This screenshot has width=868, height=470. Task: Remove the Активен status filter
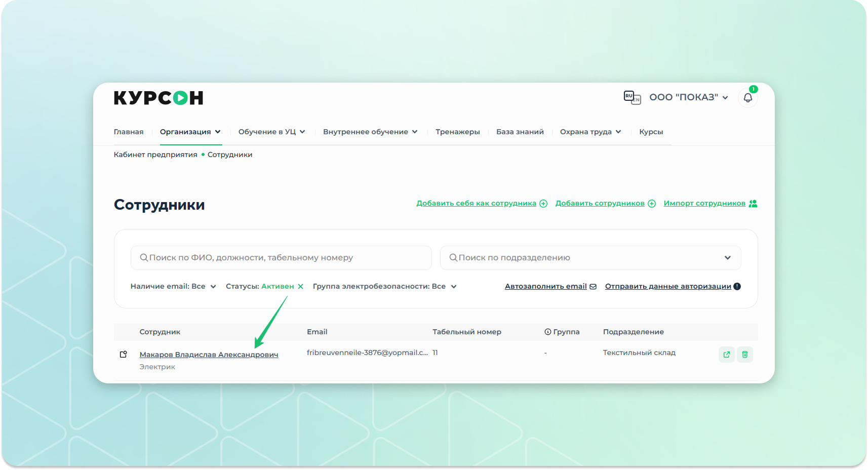tap(301, 287)
